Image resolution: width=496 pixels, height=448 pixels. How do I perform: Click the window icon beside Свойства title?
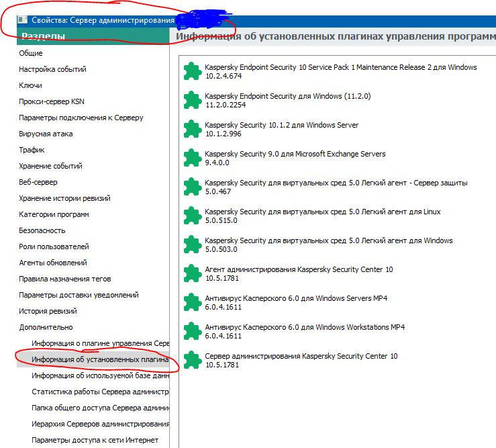click(22, 20)
